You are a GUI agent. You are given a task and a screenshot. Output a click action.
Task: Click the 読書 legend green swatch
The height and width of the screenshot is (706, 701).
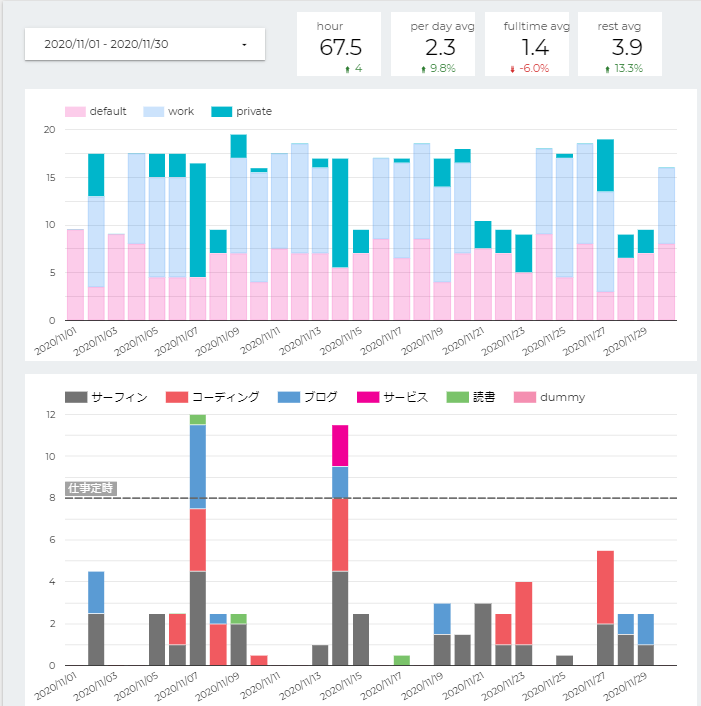(457, 397)
